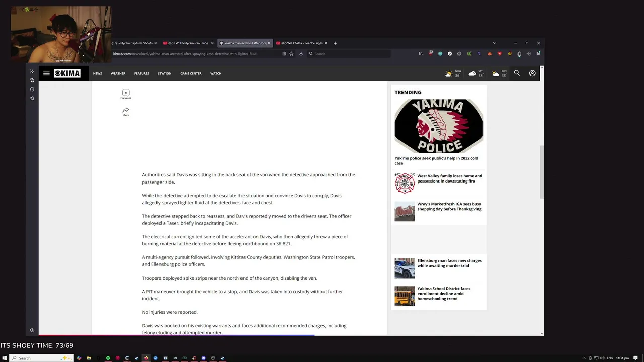
Task: Toggle Firefox reader view icon
Action: [x=284, y=54]
